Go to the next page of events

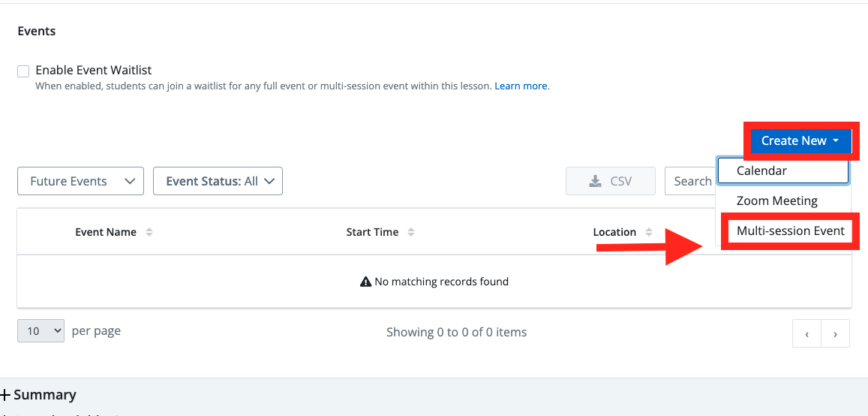[835, 334]
